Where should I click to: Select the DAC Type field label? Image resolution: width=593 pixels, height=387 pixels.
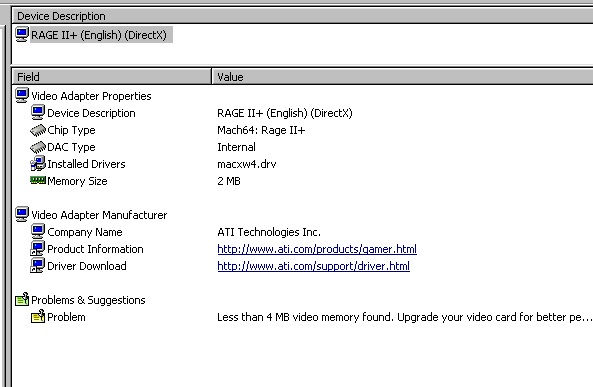coord(71,147)
